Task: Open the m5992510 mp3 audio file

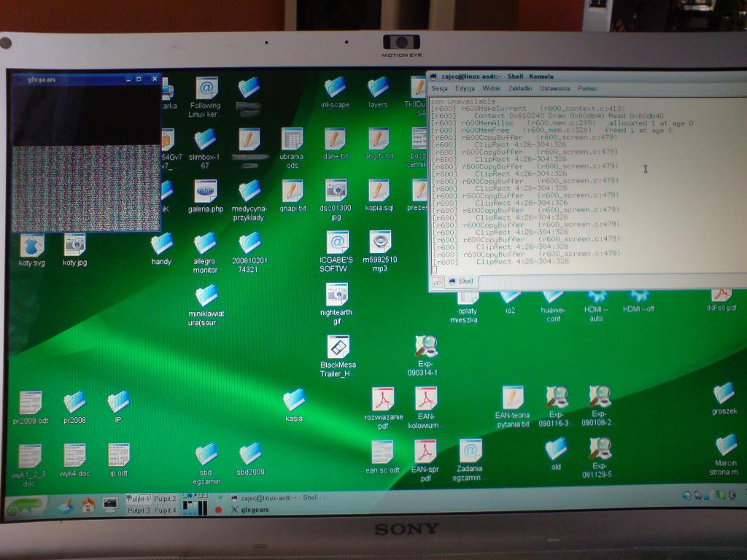Action: (x=380, y=242)
